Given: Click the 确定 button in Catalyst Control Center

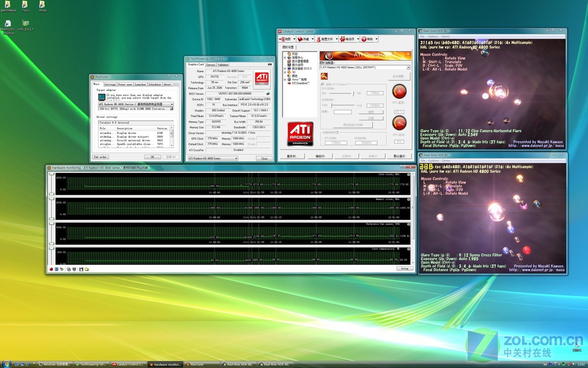Looking at the screenshot, I should [320, 156].
